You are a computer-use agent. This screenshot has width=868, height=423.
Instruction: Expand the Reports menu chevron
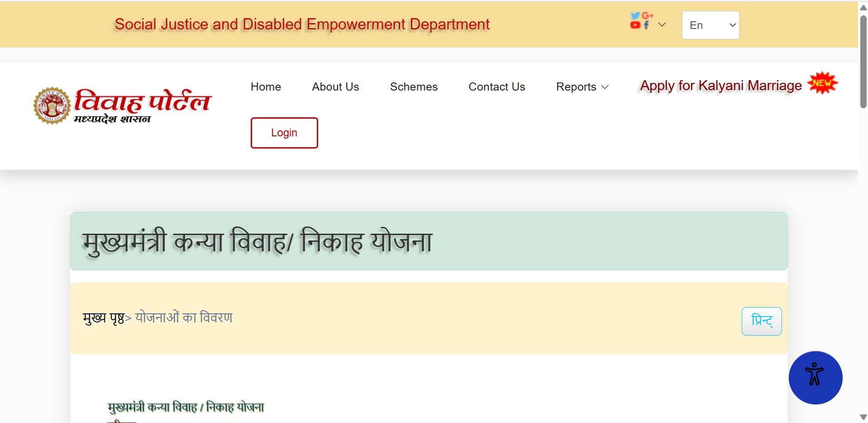tap(605, 87)
